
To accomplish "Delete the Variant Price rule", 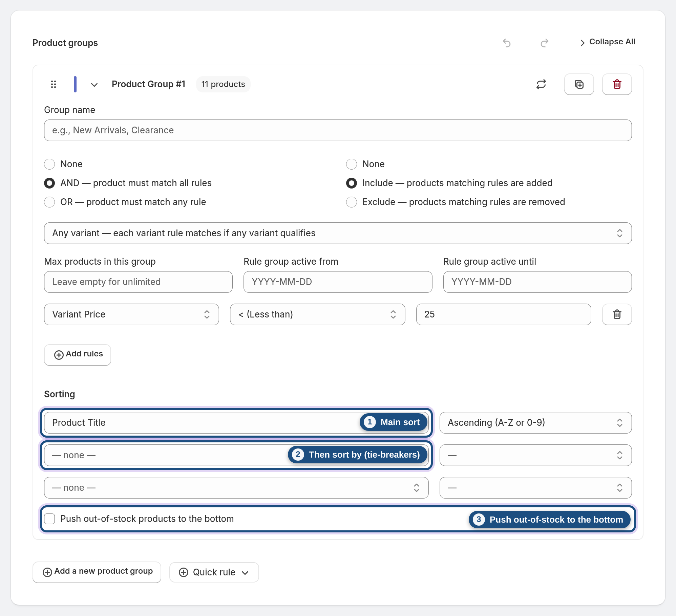I will tap(617, 314).
